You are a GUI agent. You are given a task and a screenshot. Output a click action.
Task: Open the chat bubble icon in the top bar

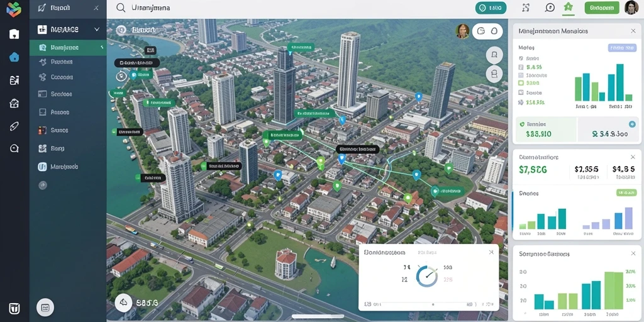click(550, 8)
